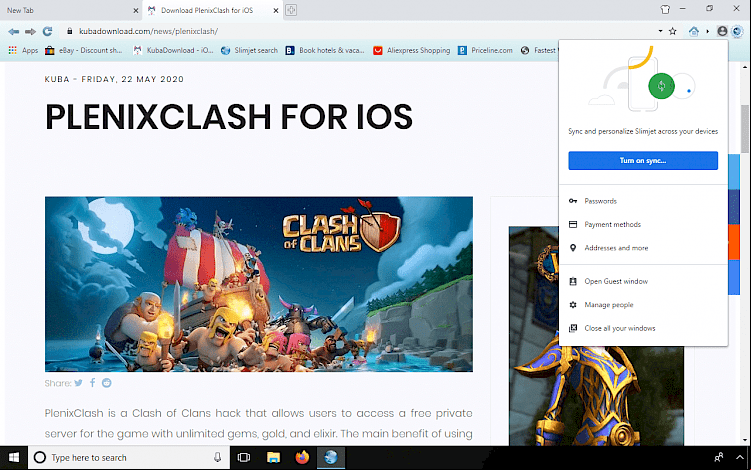Viewport: 751px width, 470px height.
Task: Bookmark this page with the star icon
Action: coord(672,31)
